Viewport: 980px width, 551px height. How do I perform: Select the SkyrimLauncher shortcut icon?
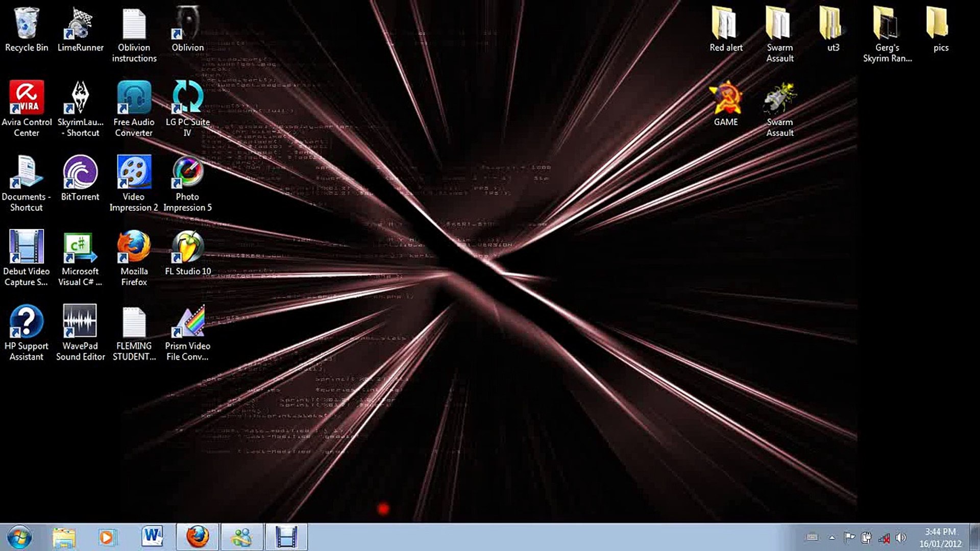(80, 97)
